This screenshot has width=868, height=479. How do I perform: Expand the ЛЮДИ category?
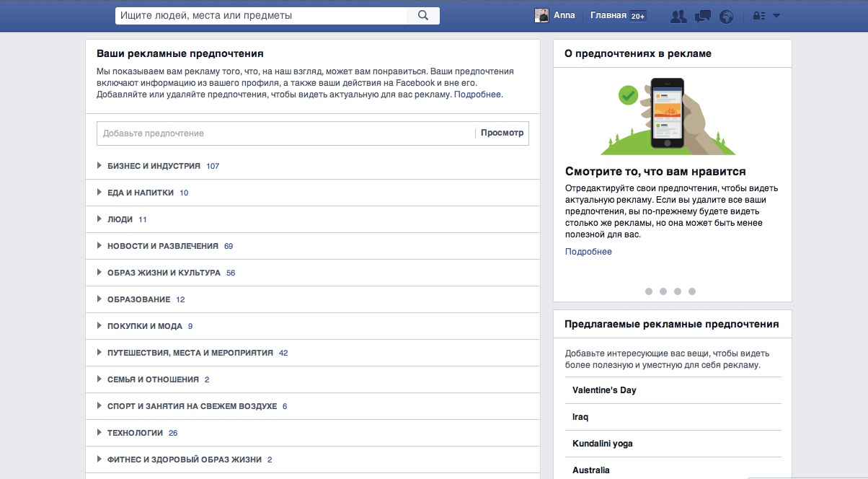click(x=313, y=219)
